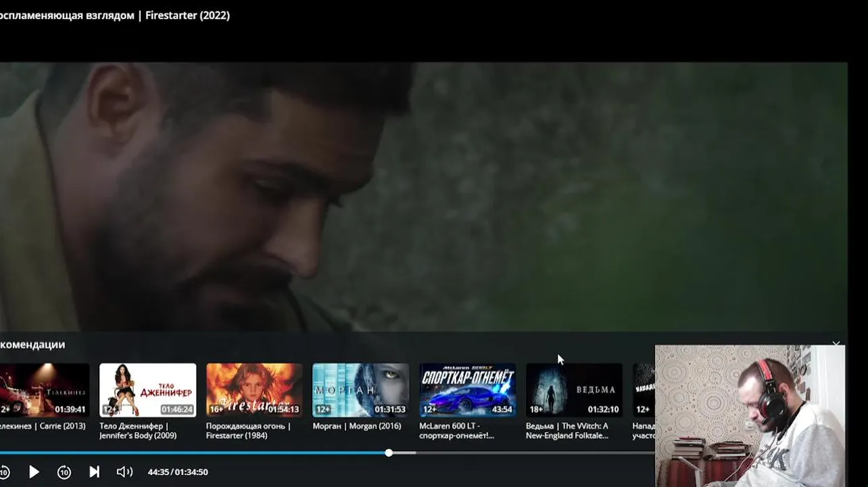Click the time display 44:35 / 01:34:50

[x=178, y=472]
